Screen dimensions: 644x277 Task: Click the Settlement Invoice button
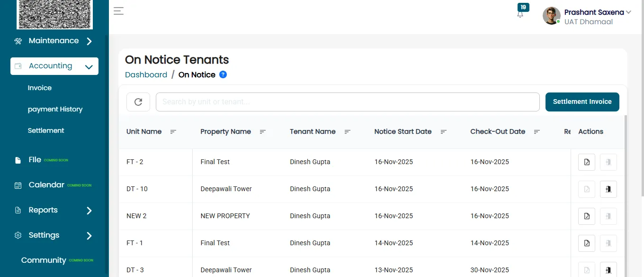click(x=582, y=102)
